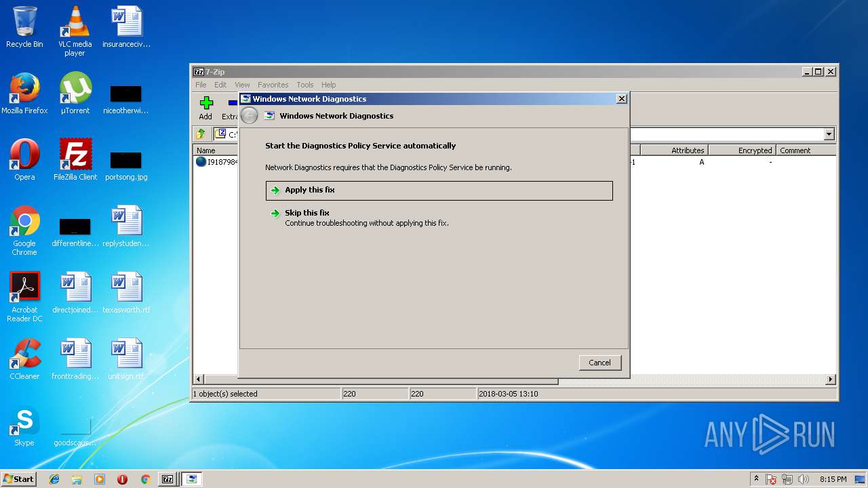The width and height of the screenshot is (868, 488).
Task: Click Network Diagnostics taskbar button
Action: (192, 479)
